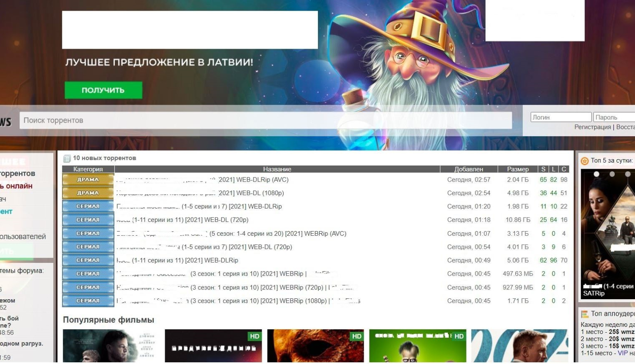Click the Название column header

[x=277, y=169]
